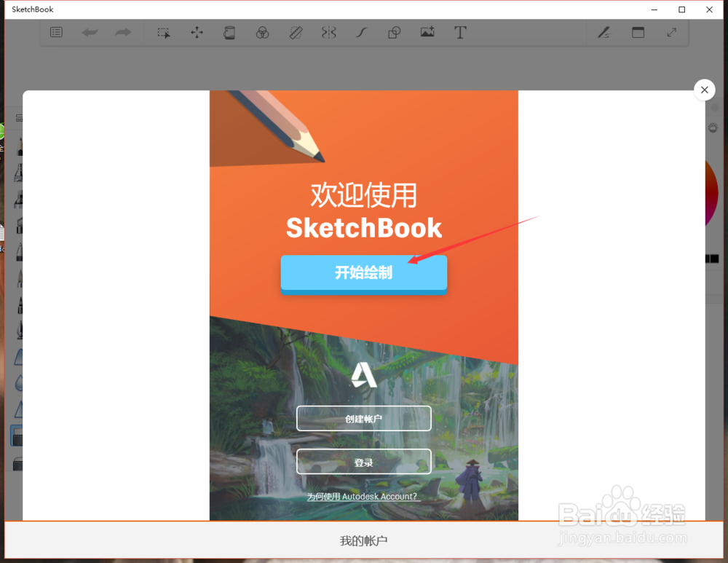This screenshot has width=728, height=563.
Task: Close the welcome dialog with the X button
Action: [704, 90]
